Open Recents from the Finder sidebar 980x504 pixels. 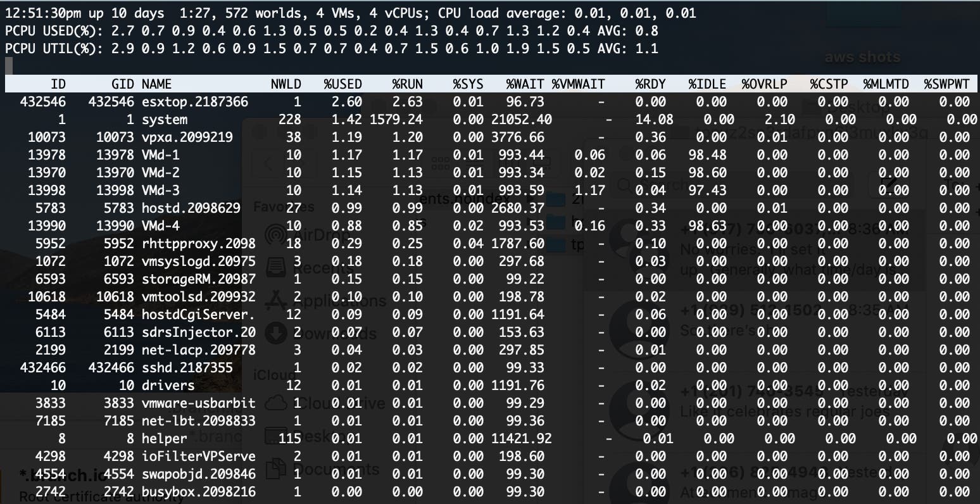(x=276, y=267)
